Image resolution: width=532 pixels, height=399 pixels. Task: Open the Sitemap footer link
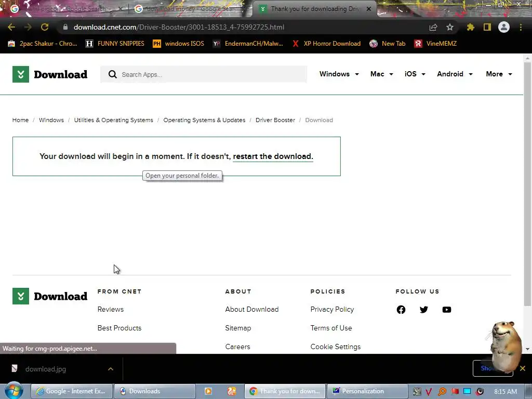238,328
